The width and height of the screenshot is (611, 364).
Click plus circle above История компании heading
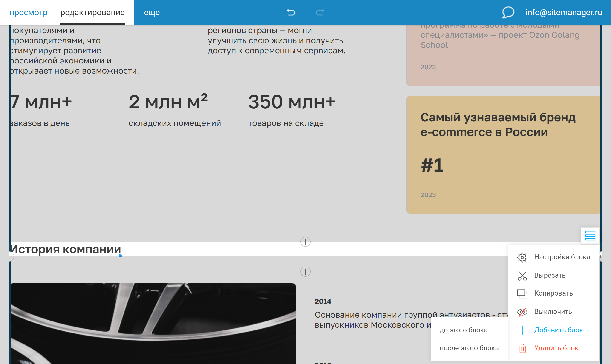click(x=305, y=242)
